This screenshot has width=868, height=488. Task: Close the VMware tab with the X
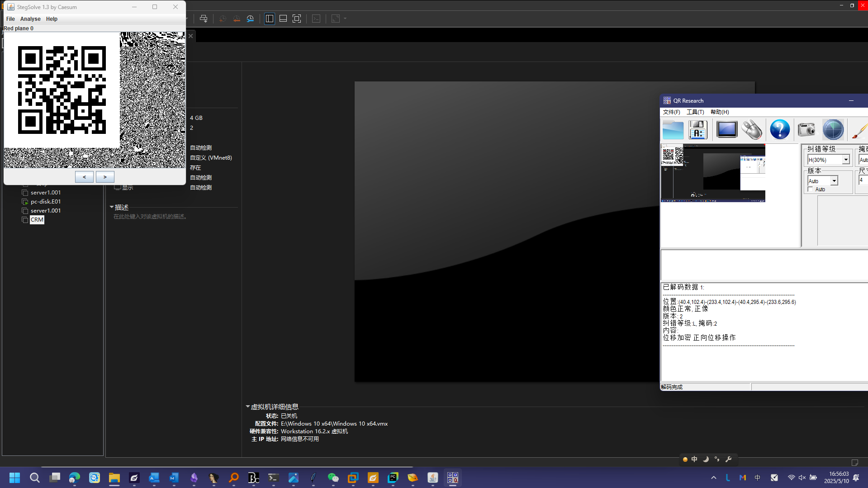[191, 36]
